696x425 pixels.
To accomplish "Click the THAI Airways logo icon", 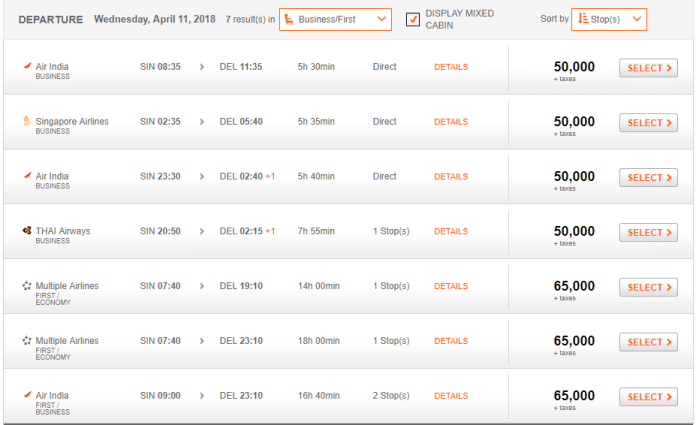I will [27, 230].
